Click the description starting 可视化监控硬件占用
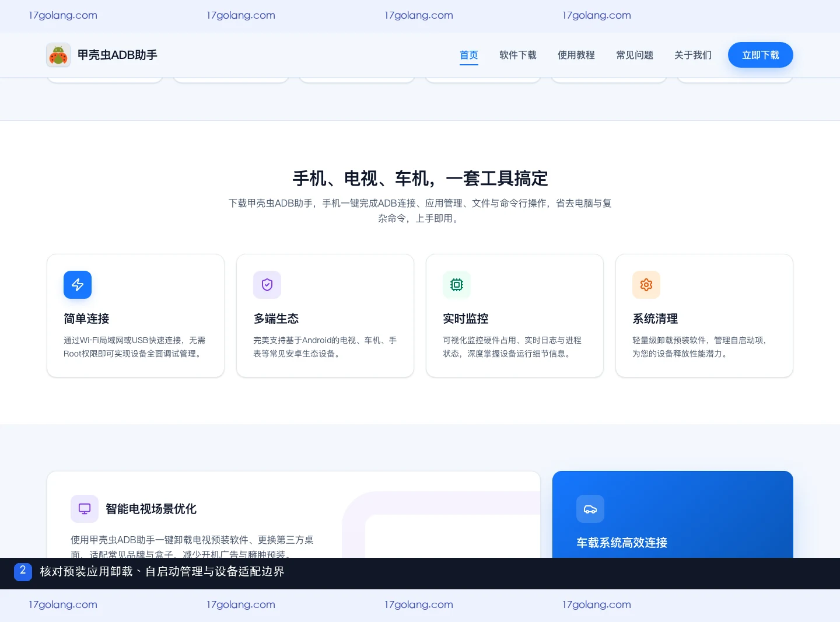The image size is (840, 622). pos(512,347)
